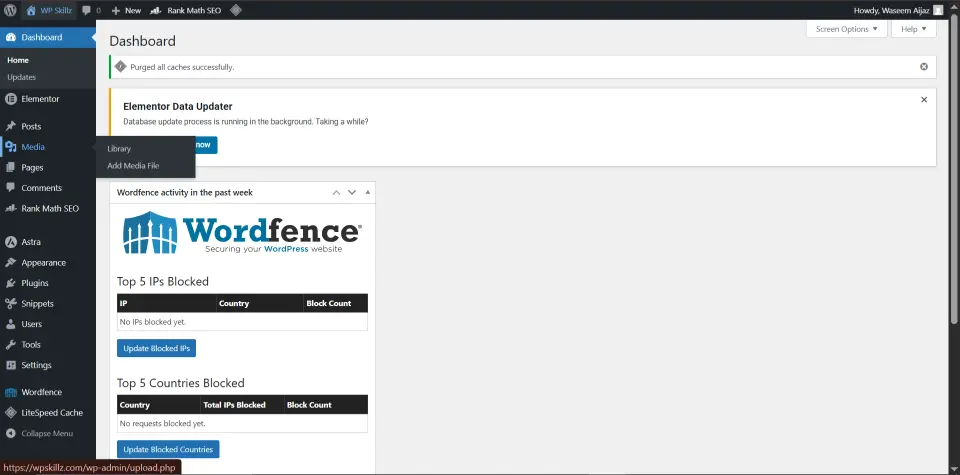Dismiss the purged caches notice
Image resolution: width=960 pixels, height=475 pixels.
click(x=924, y=67)
